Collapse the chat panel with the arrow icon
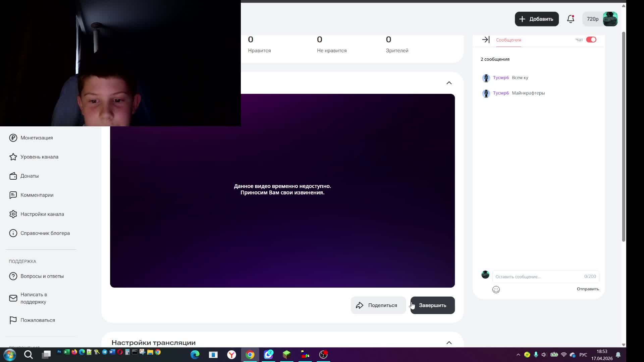This screenshot has width=644, height=362. tap(485, 39)
